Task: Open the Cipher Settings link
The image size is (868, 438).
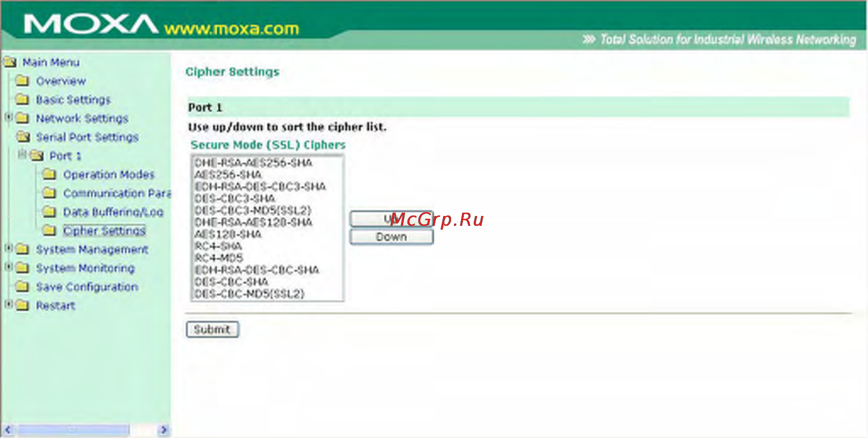Action: (104, 231)
